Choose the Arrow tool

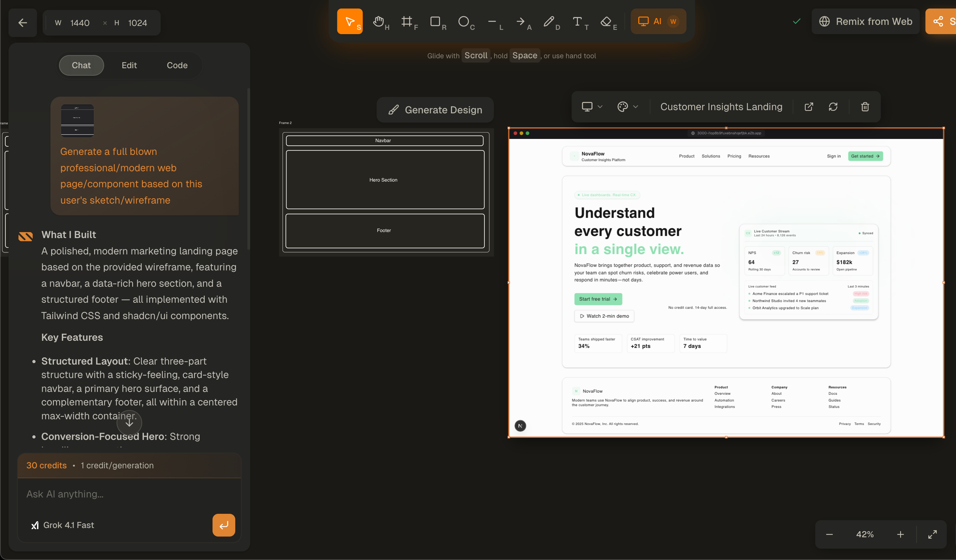(522, 21)
